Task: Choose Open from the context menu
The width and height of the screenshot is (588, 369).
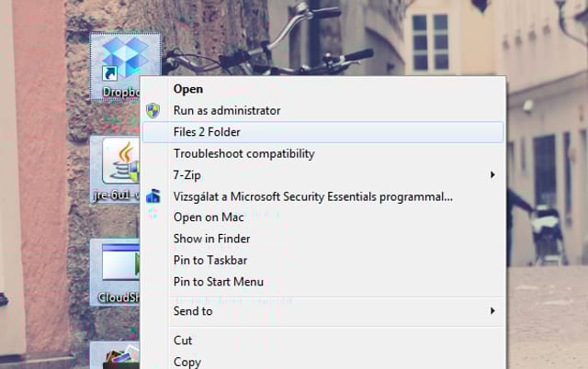Action: [322, 89]
